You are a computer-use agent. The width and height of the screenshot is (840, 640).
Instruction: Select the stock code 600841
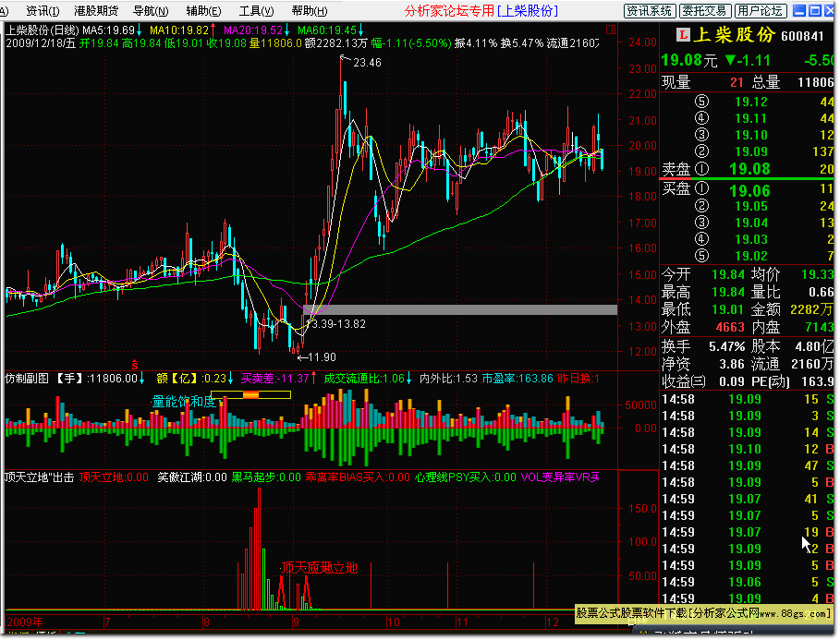[802, 36]
